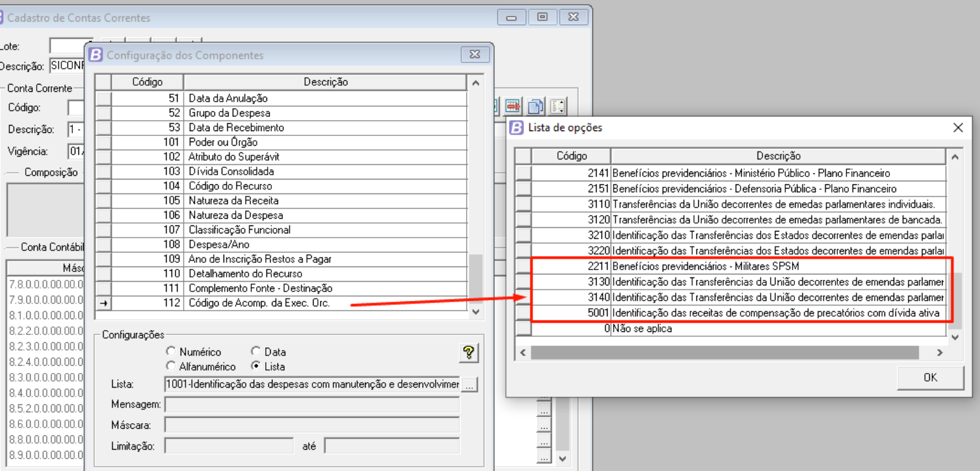
Task: Click the Descrição column header in components table
Action: click(x=325, y=82)
